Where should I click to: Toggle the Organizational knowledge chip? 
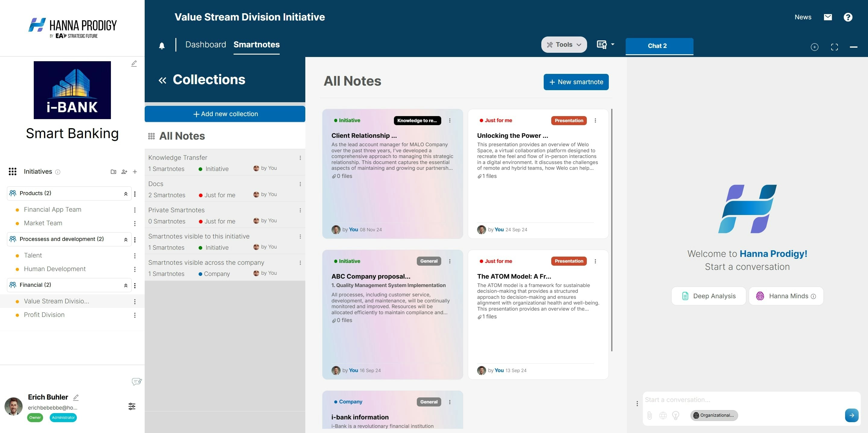[714, 415]
